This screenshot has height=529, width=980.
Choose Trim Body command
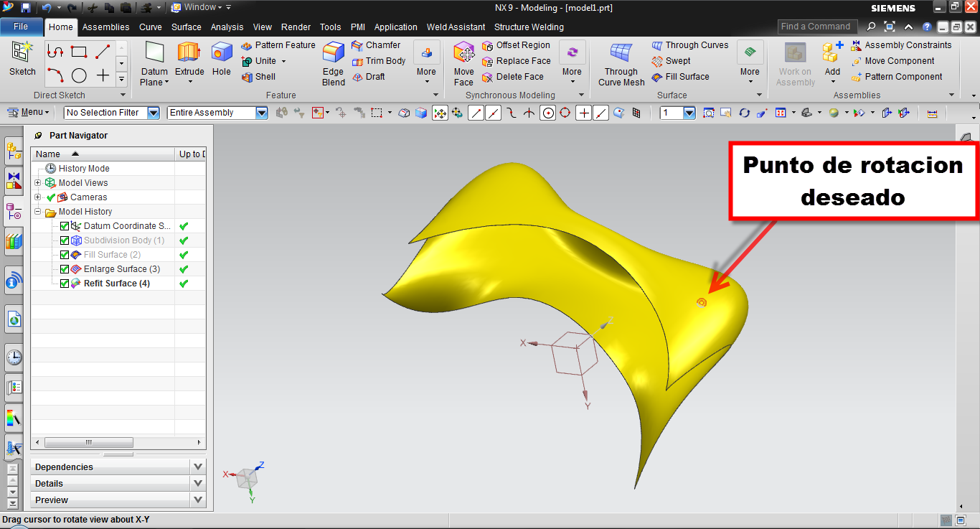(x=379, y=61)
